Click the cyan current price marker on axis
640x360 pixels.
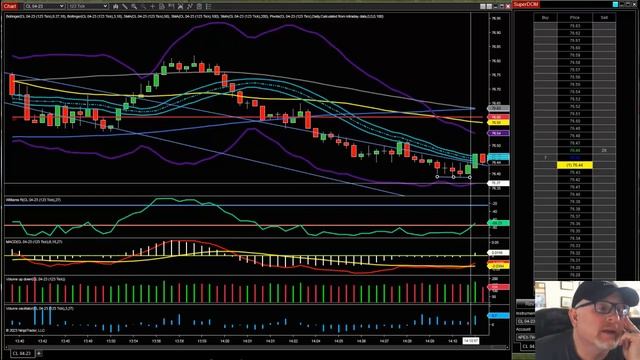coord(498,157)
